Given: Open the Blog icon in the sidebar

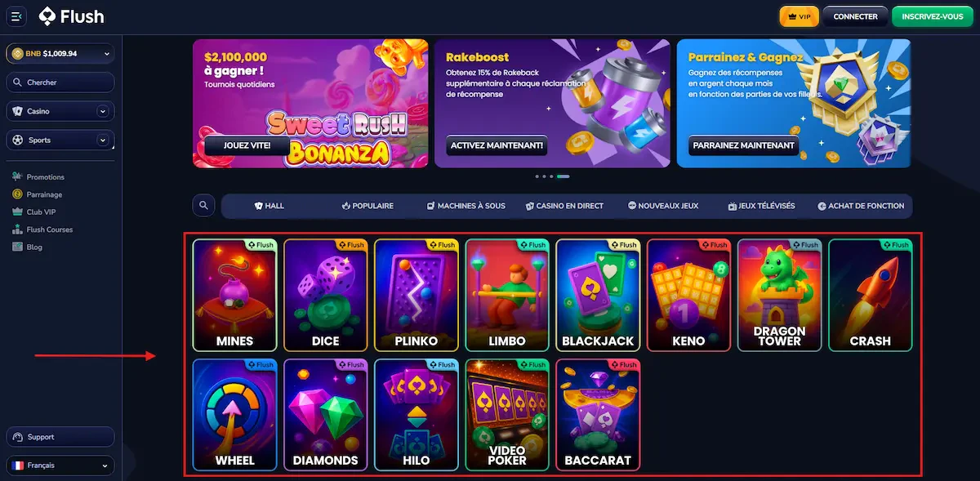Looking at the screenshot, I should [17, 247].
